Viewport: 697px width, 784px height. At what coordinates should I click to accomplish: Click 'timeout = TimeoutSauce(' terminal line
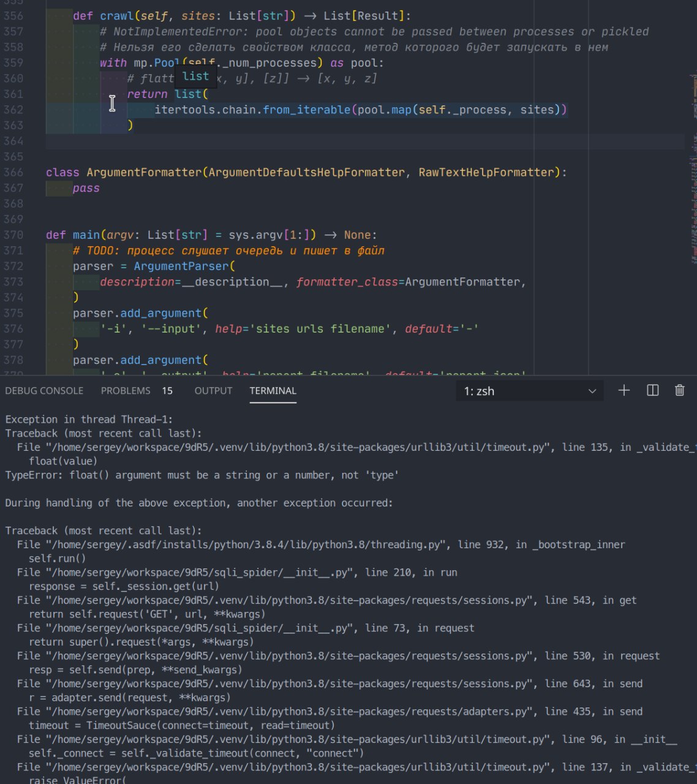181,725
